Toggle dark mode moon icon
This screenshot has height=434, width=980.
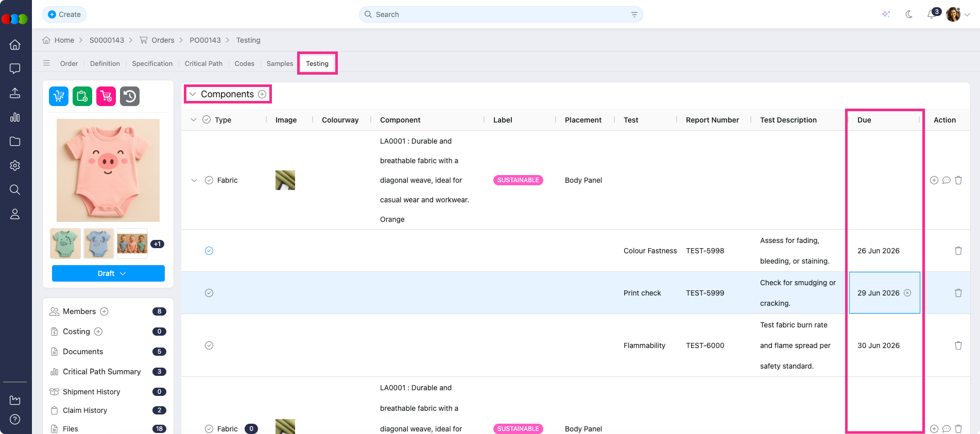point(909,14)
